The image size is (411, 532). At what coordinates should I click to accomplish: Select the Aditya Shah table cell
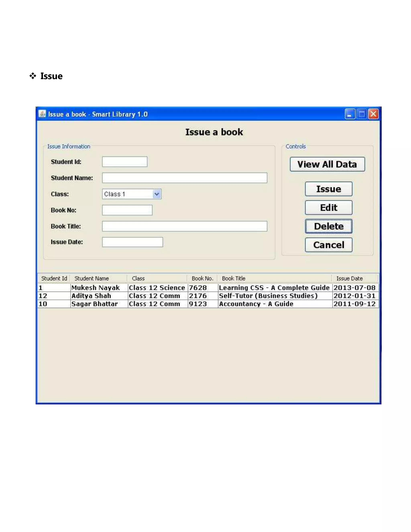point(99,296)
